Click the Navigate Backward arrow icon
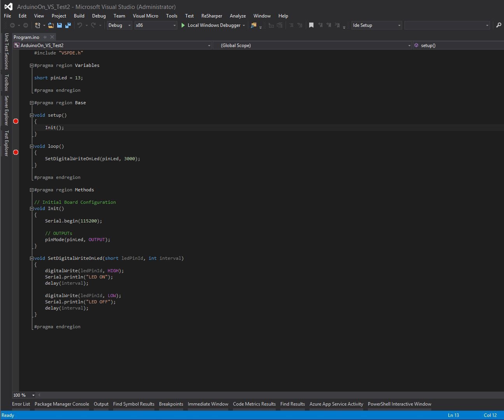The width and height of the screenshot is (504, 420). pyautogui.click(x=12, y=25)
